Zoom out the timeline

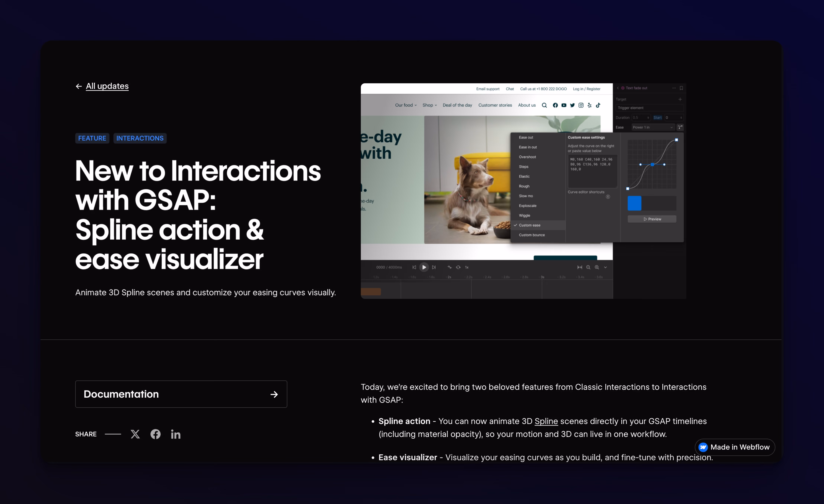pos(588,267)
